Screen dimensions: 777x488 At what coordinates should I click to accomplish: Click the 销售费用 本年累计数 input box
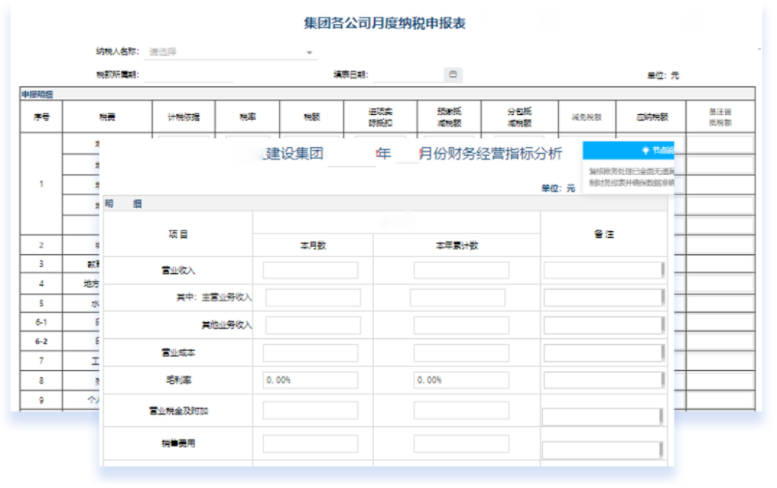click(461, 444)
